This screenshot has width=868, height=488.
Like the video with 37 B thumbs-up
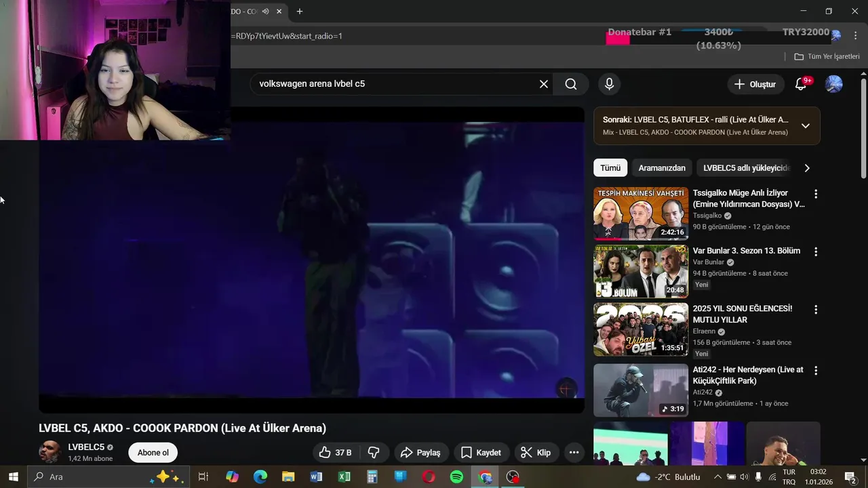tap(336, 452)
